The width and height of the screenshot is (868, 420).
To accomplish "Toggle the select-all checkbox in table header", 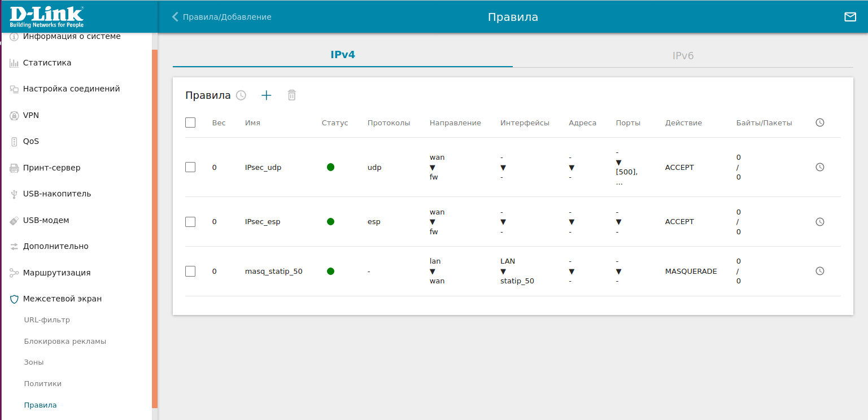I will 190,123.
